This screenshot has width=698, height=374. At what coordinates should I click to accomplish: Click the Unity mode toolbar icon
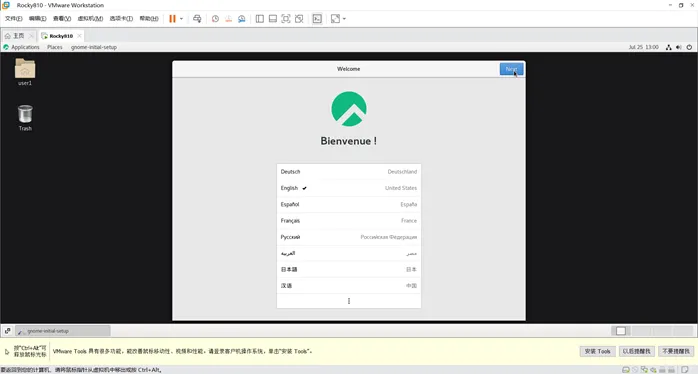(299, 19)
